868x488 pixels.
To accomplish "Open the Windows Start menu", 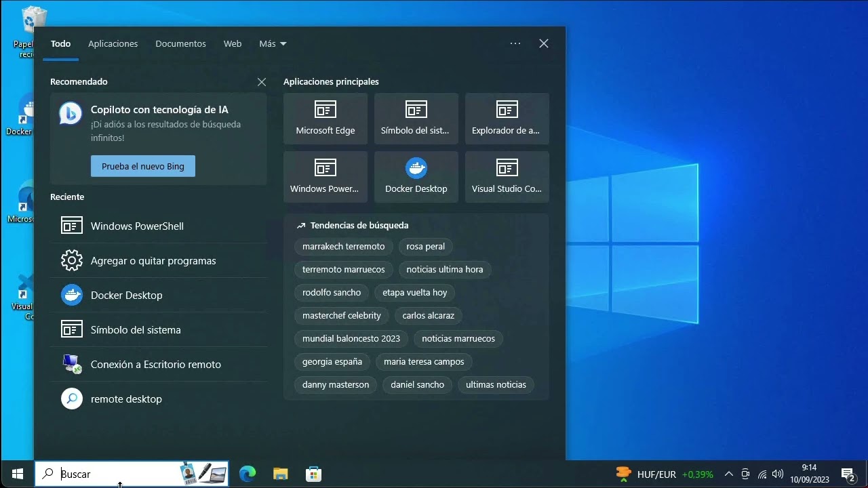I will [x=18, y=474].
